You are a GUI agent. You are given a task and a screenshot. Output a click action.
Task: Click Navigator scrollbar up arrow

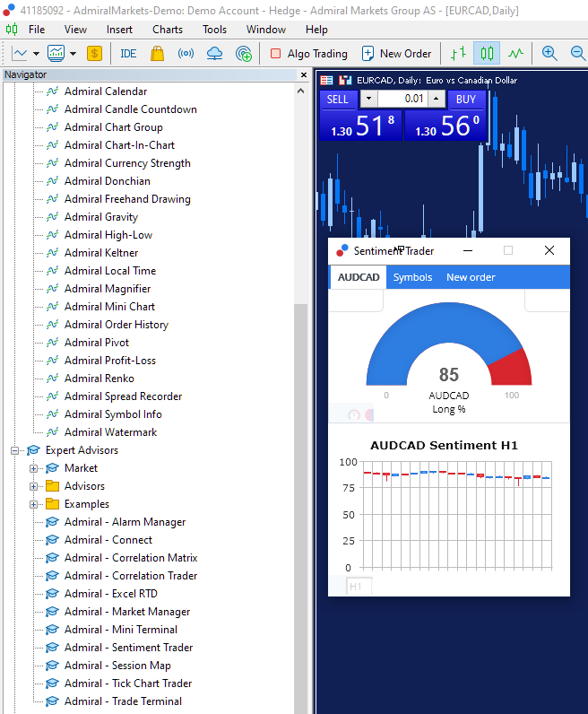point(300,91)
